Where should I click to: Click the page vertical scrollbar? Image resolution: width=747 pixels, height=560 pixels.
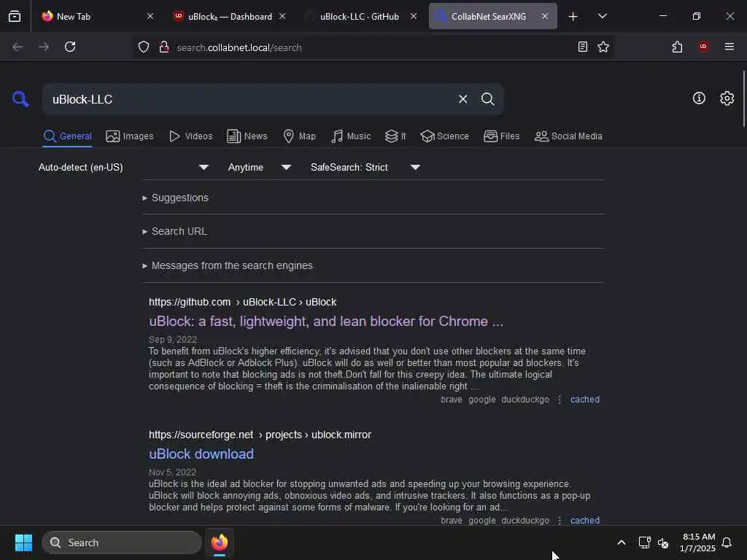(x=743, y=99)
